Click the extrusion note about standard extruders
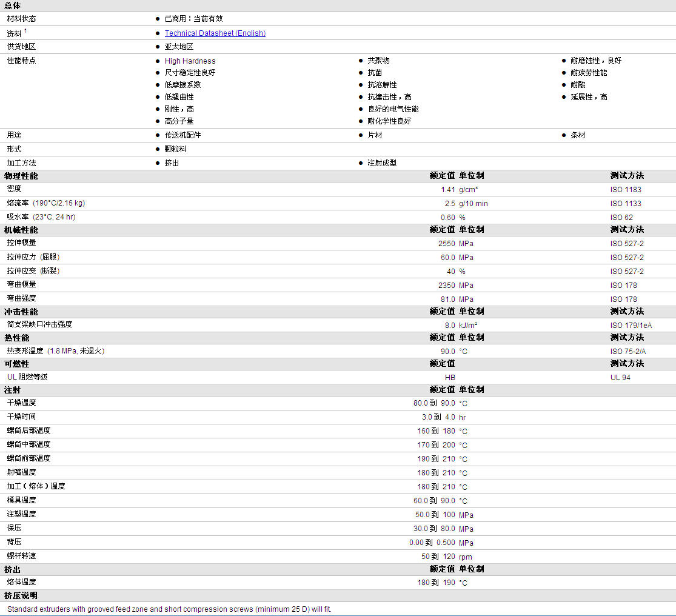Image resolution: width=676 pixels, height=616 pixels. click(x=169, y=609)
